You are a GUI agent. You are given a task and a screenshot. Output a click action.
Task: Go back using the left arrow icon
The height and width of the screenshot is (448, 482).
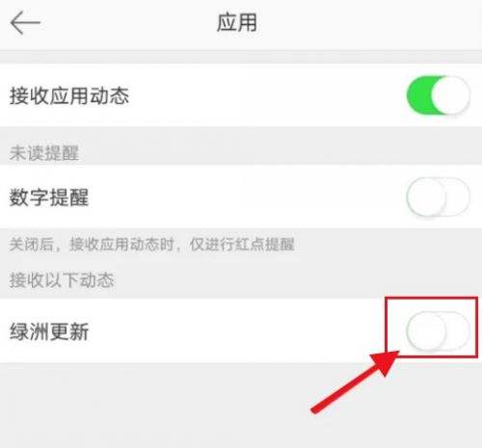coord(25,22)
